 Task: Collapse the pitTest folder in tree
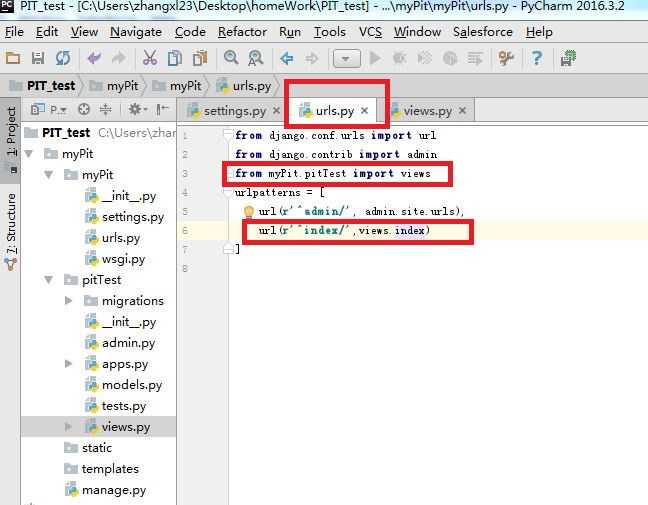48,280
